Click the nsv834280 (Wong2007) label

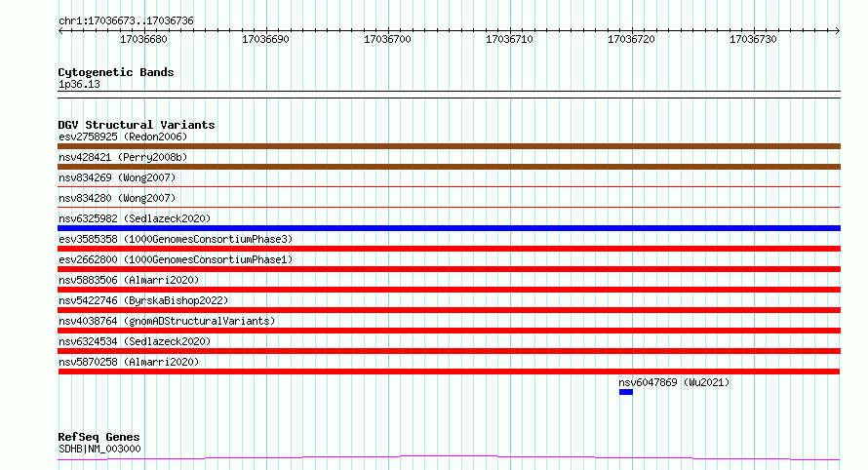coord(117,198)
